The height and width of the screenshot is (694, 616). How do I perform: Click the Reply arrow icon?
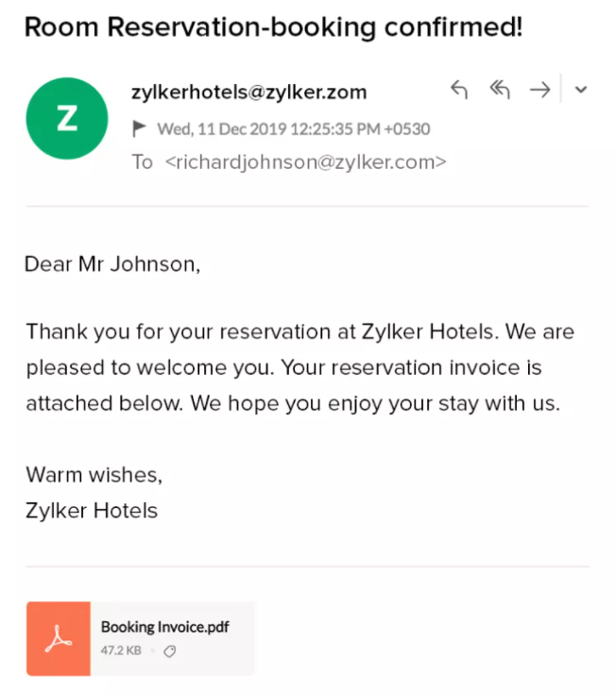coord(459,90)
